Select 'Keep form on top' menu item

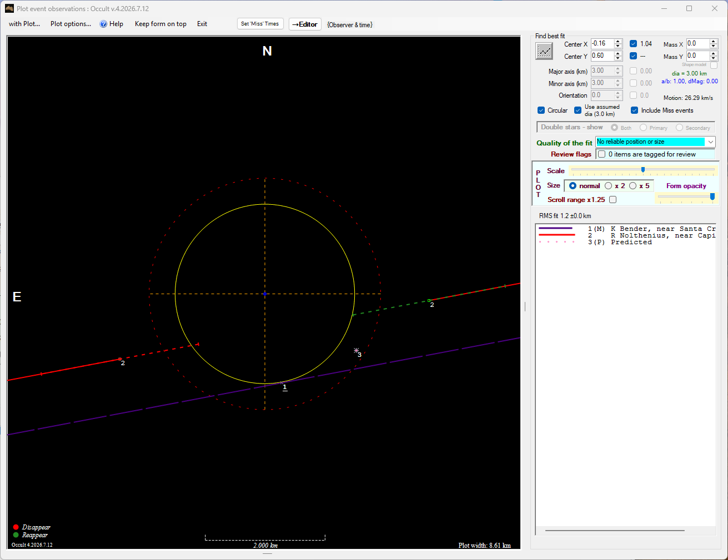(160, 24)
